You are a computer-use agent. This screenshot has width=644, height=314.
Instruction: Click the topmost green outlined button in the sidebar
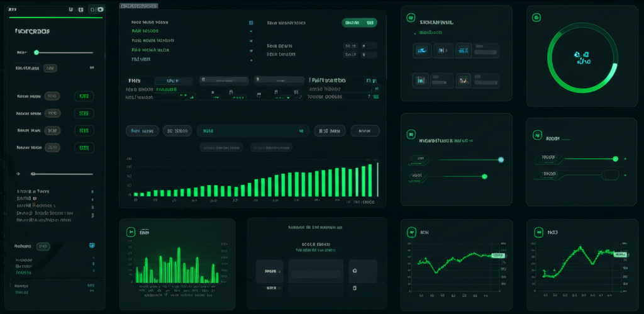coord(84,96)
